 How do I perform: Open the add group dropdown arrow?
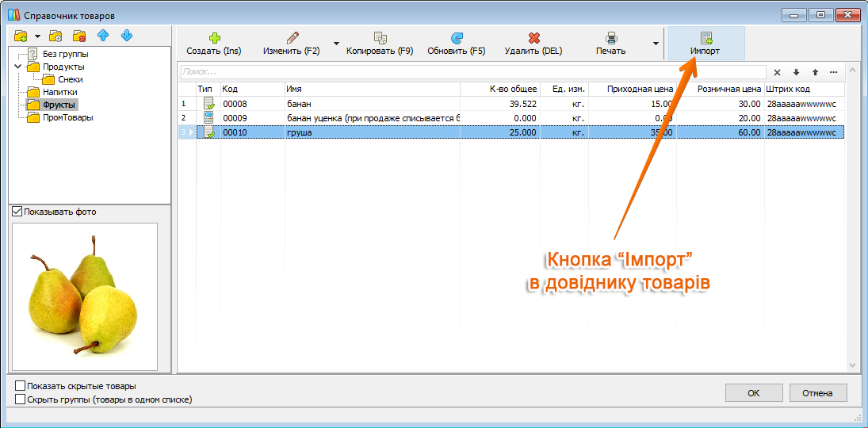pos(37,36)
